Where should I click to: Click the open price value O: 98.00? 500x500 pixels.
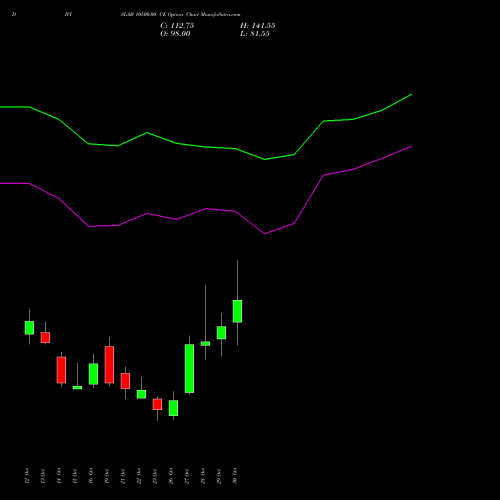tap(175, 34)
